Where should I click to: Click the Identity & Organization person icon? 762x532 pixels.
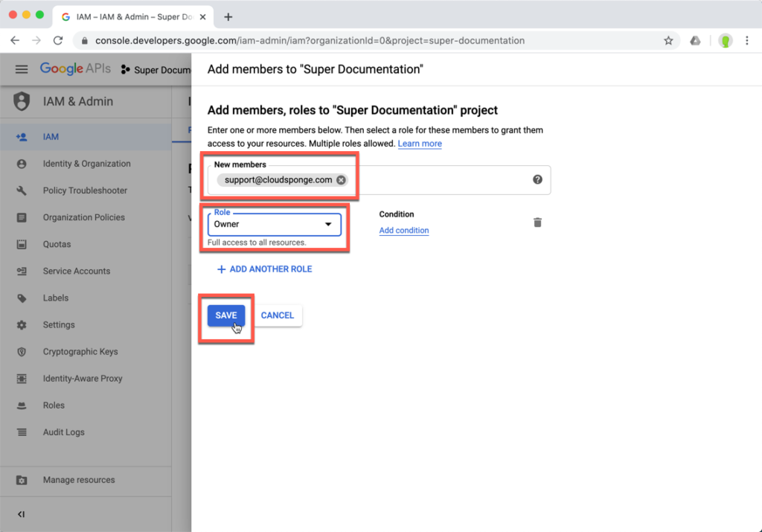(22, 164)
